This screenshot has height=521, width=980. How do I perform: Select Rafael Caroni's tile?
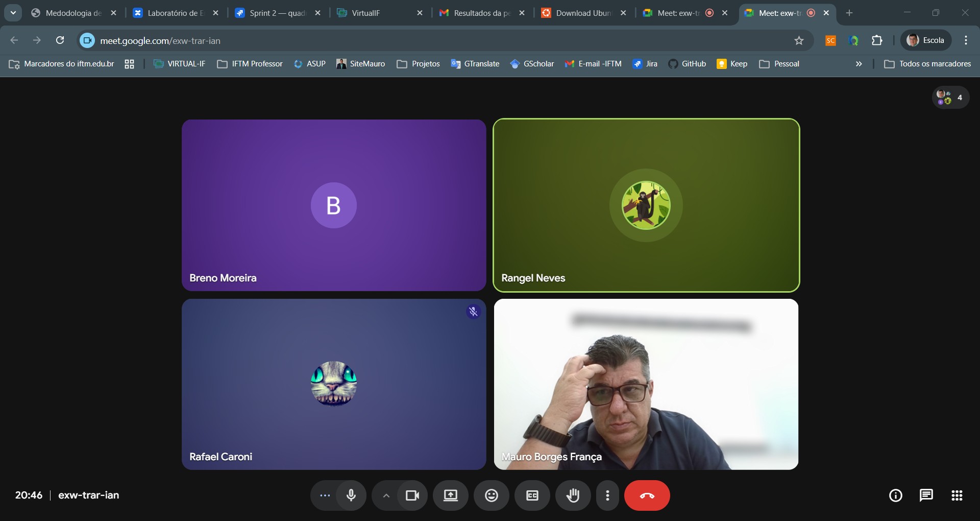click(334, 384)
